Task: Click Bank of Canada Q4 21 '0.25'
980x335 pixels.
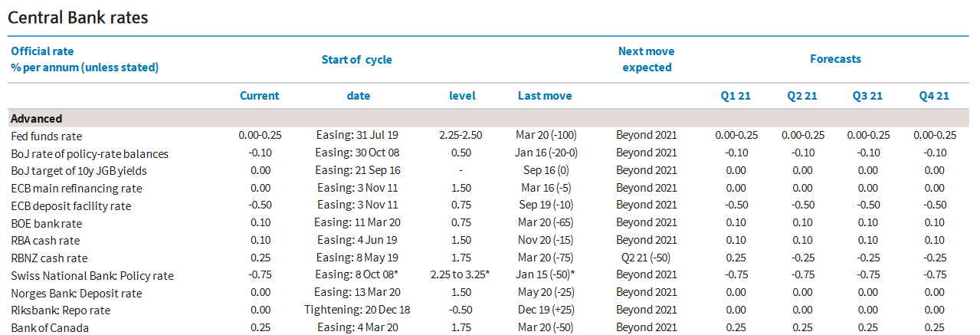Action: tap(935, 328)
